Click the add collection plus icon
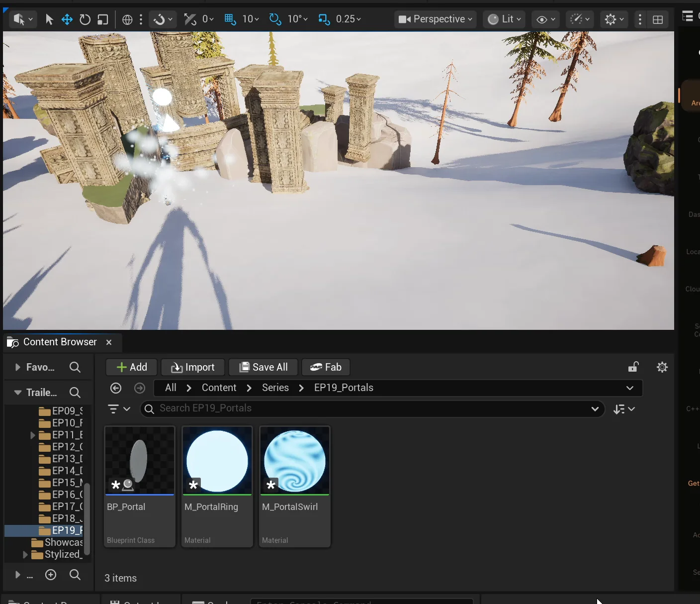The image size is (700, 604). 51,575
